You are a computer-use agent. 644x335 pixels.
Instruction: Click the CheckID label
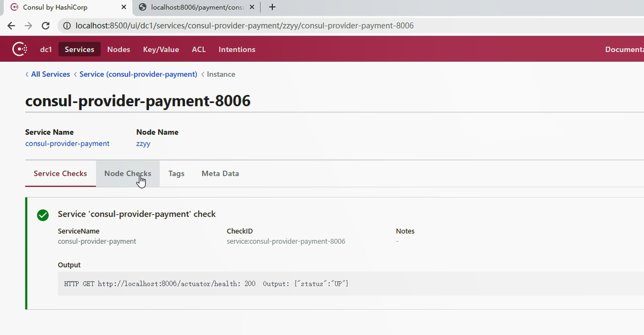coord(239,231)
